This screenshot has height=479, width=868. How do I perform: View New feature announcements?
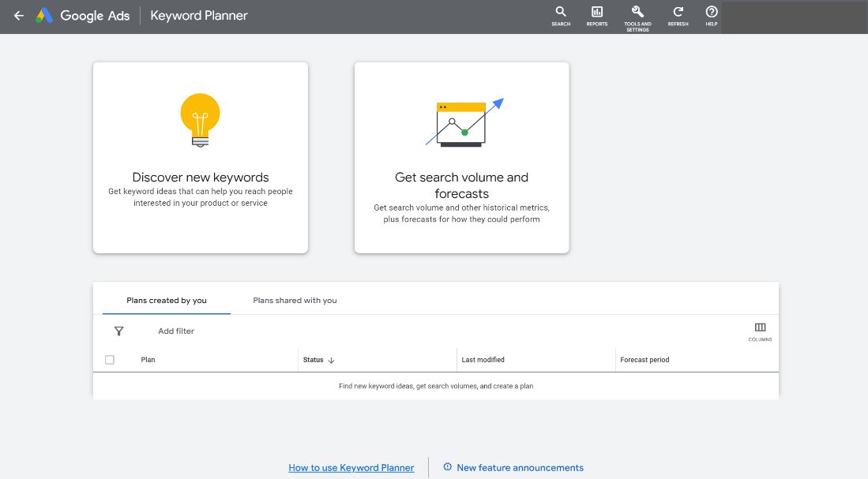click(x=520, y=467)
